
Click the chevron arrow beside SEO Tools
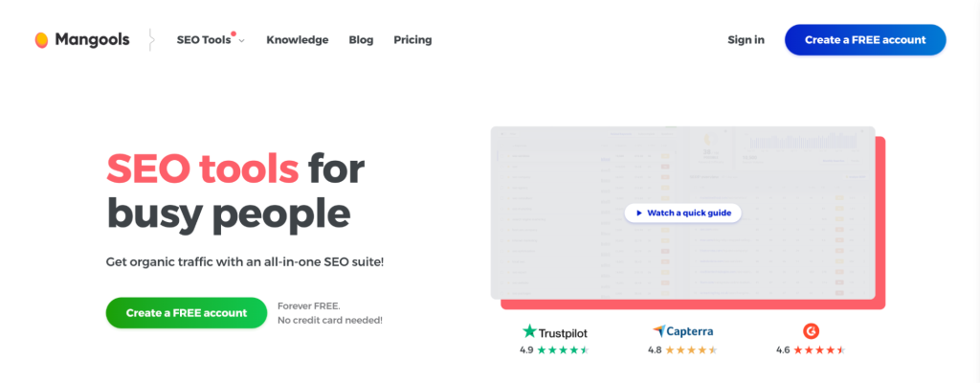242,41
